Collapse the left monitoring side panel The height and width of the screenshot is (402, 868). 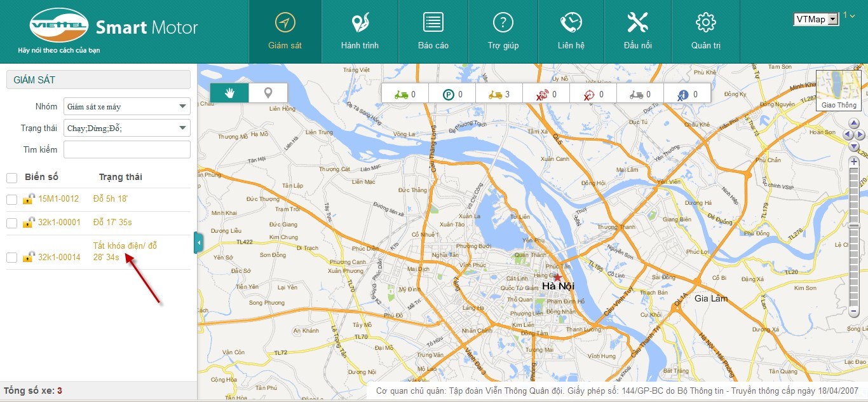[x=198, y=243]
